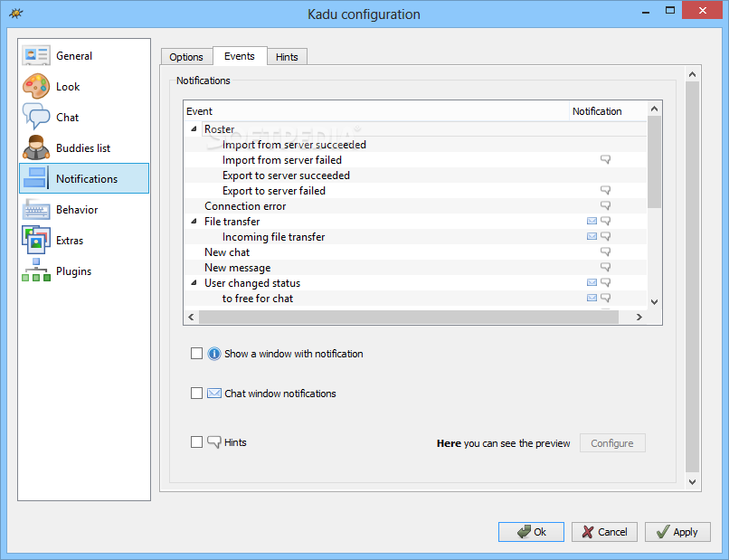Enable Show a window with notification checkbox
The height and width of the screenshot is (560, 729).
(x=196, y=354)
